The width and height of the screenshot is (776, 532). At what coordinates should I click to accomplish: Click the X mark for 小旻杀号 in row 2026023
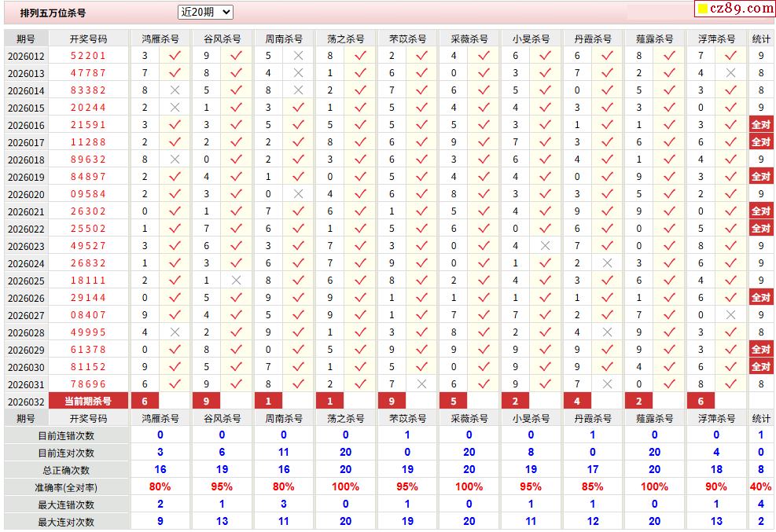click(545, 246)
